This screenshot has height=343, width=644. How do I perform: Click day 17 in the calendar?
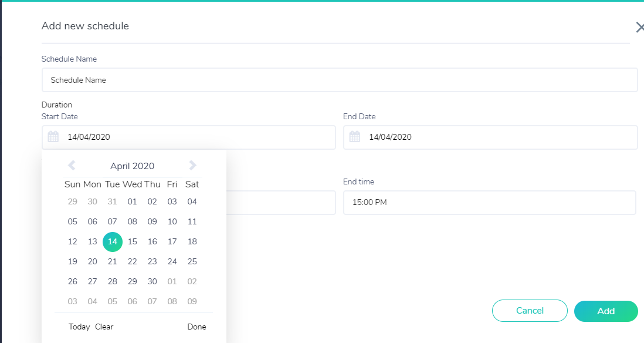172,241
